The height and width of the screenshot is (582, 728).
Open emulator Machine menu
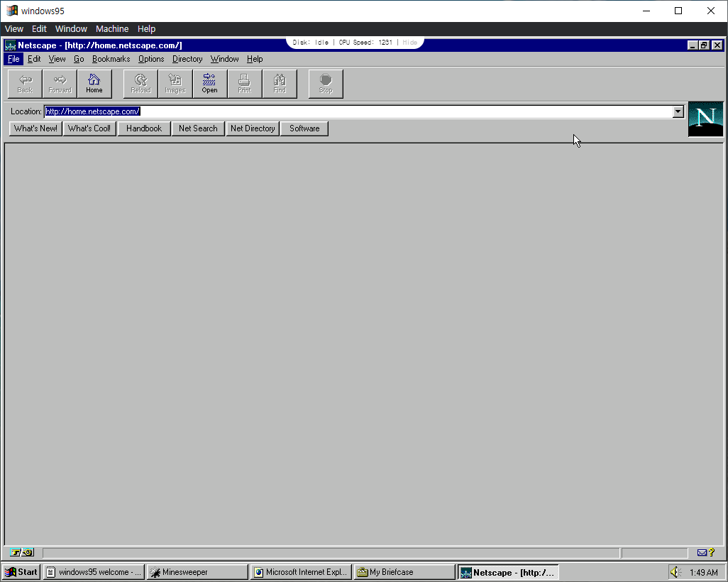click(x=112, y=29)
